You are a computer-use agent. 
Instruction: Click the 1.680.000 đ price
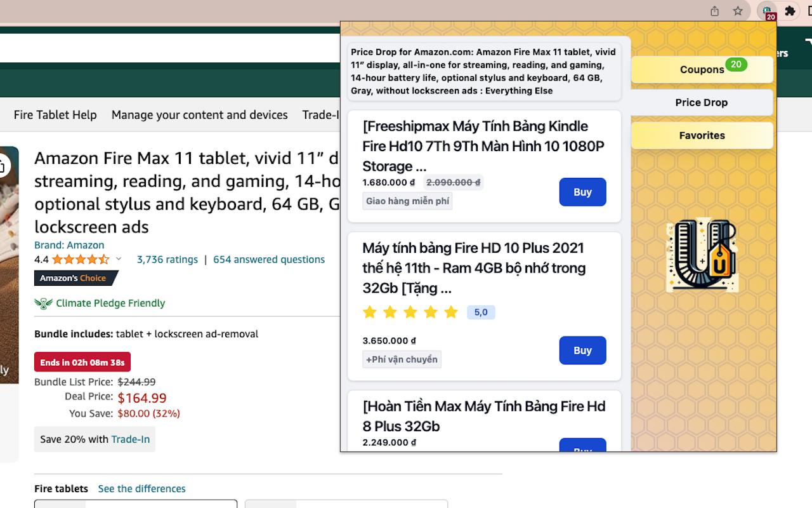click(x=389, y=182)
